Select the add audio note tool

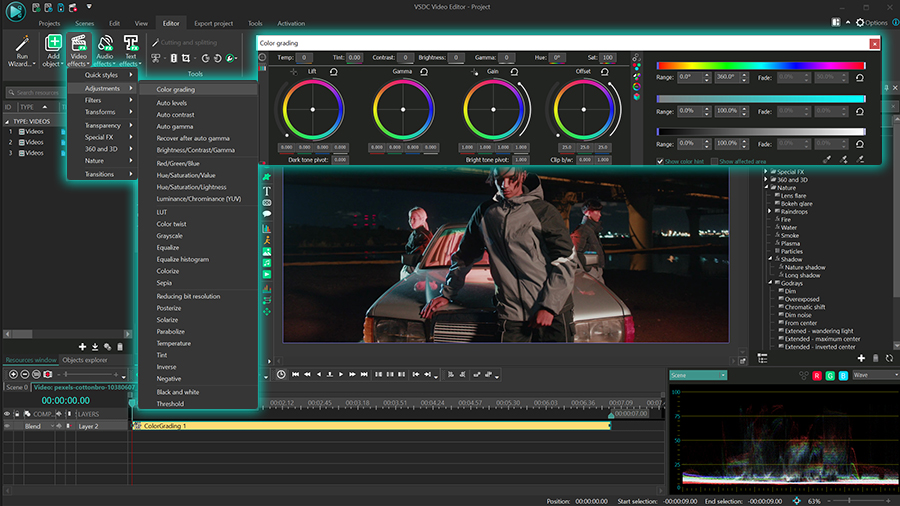(266, 263)
